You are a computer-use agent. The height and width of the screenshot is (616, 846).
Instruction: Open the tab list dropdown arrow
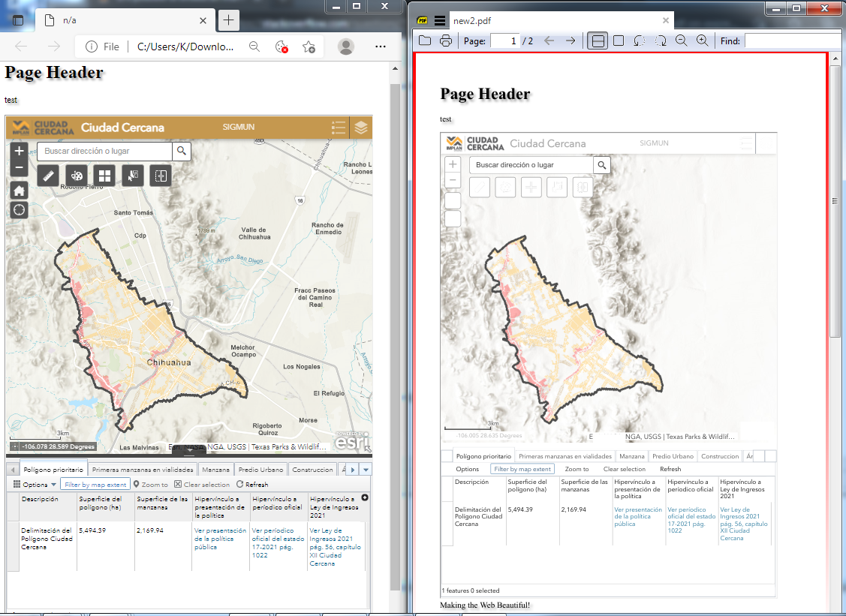click(366, 470)
